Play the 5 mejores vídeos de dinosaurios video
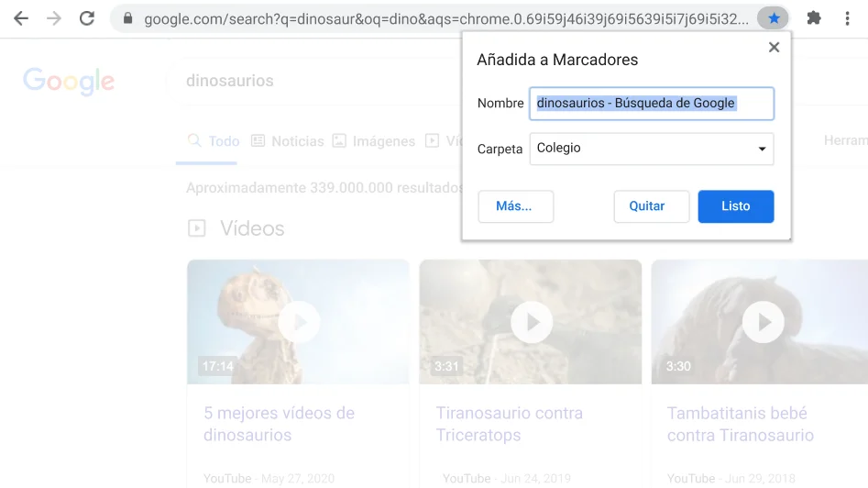Screen dimensions: 868x488 298,322
